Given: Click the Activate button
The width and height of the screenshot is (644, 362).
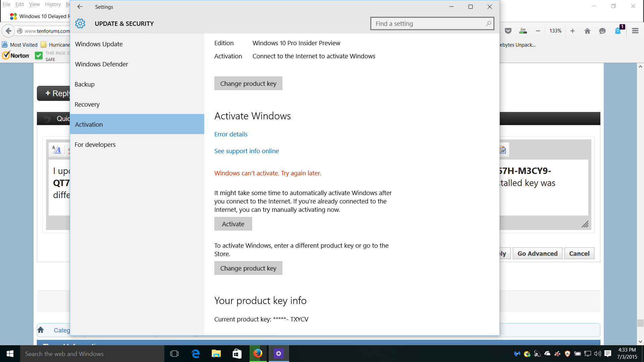Looking at the screenshot, I should (233, 224).
